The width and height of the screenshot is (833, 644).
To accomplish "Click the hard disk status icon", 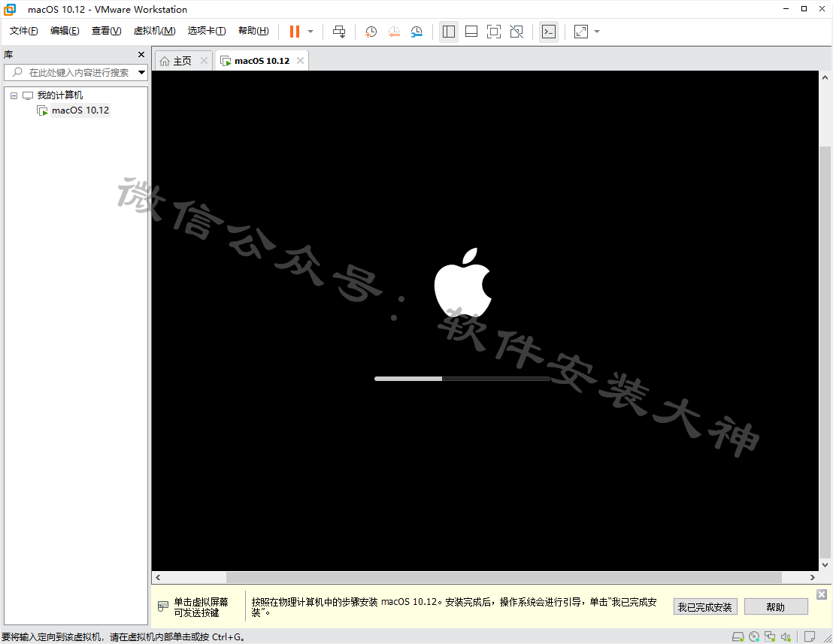I will [738, 636].
